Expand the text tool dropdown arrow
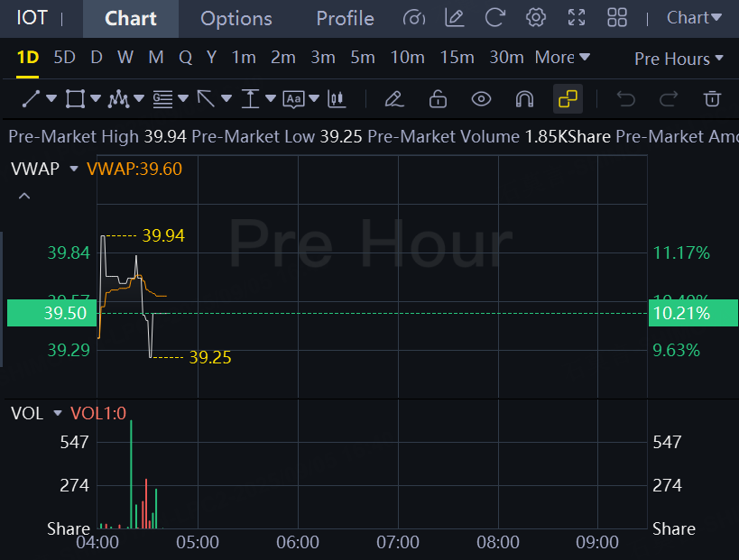Viewport: 739px width, 560px height. [x=314, y=98]
